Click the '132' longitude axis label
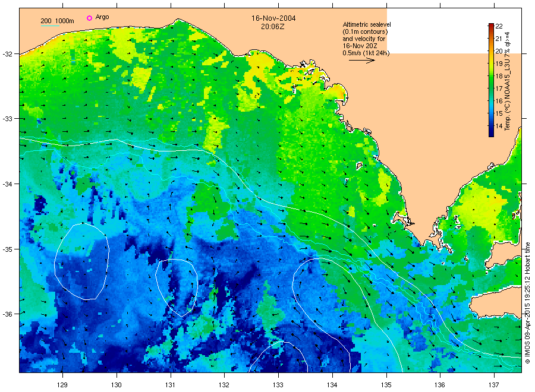The image size is (535, 392). pyautogui.click(x=224, y=385)
